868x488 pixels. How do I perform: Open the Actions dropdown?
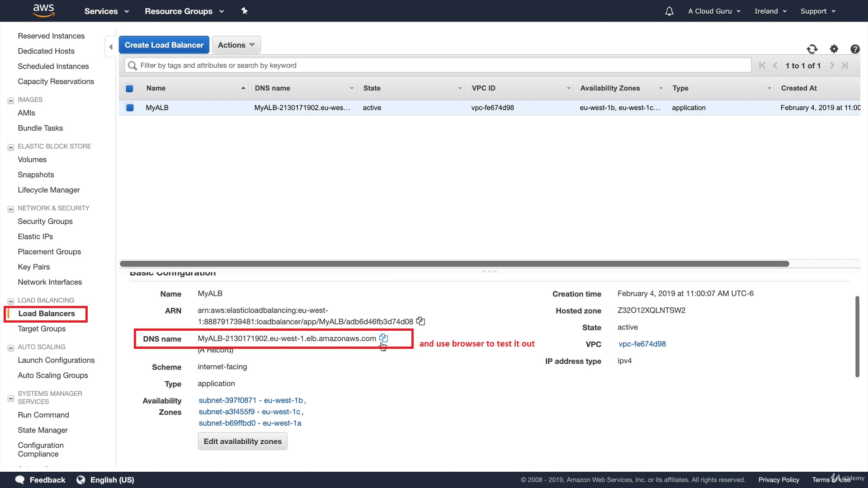point(236,45)
